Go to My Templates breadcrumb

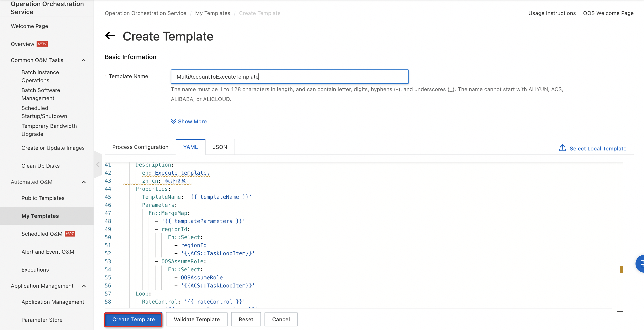tap(213, 13)
